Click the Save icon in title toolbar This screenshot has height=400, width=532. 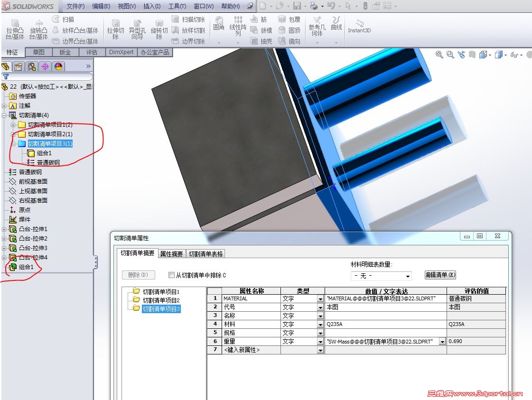[297, 6]
